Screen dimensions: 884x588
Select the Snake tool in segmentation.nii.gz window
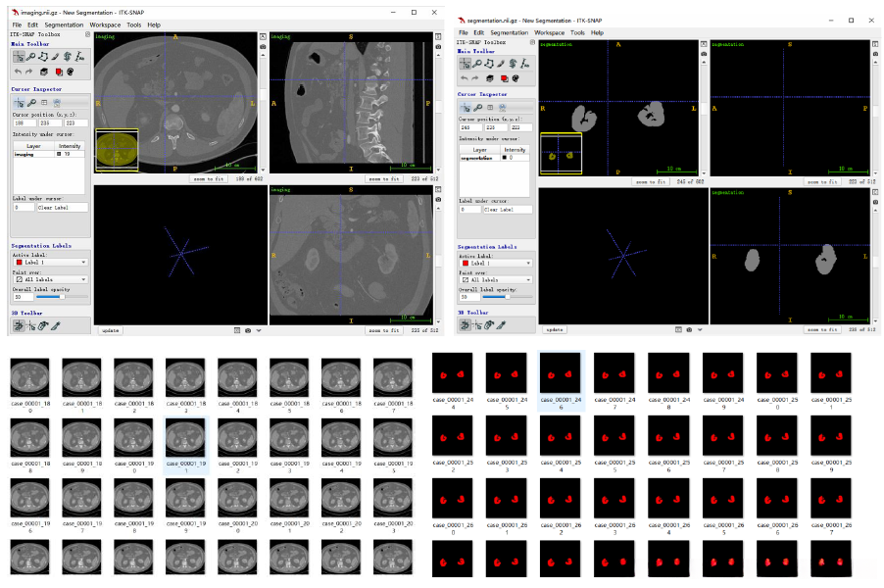pos(515,64)
